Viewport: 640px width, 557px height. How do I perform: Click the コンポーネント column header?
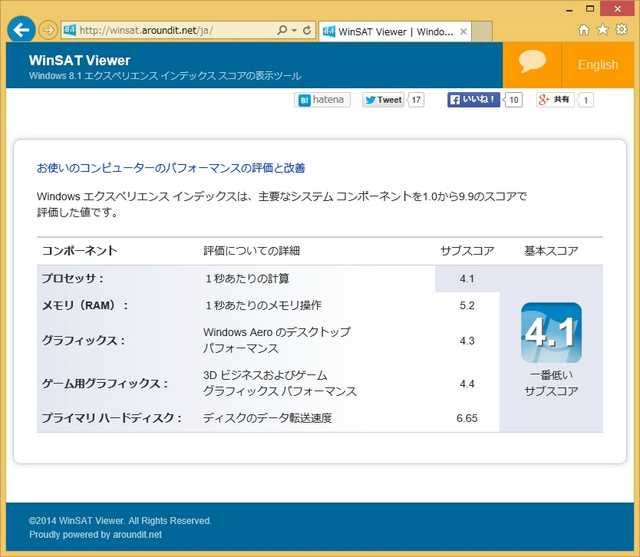click(80, 251)
